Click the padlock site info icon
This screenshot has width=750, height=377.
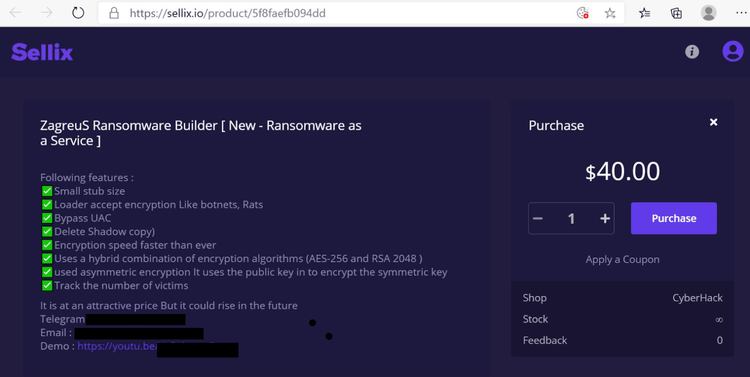[114, 13]
